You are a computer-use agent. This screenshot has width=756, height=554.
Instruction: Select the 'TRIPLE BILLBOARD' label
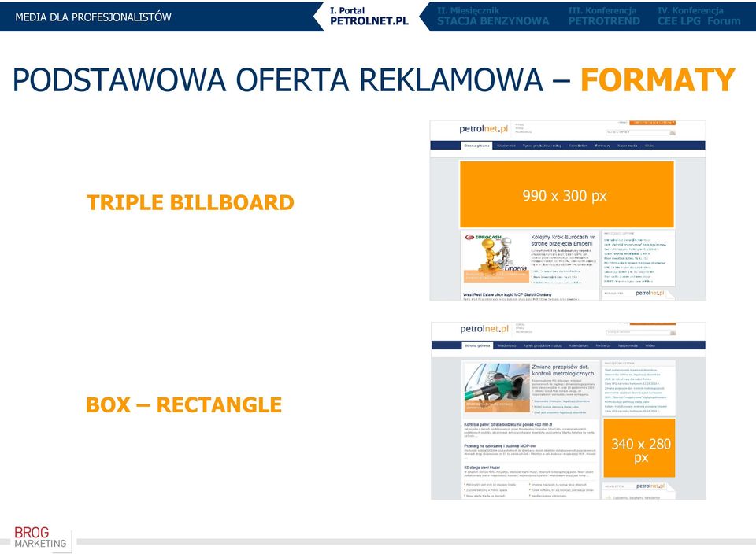[x=190, y=202]
